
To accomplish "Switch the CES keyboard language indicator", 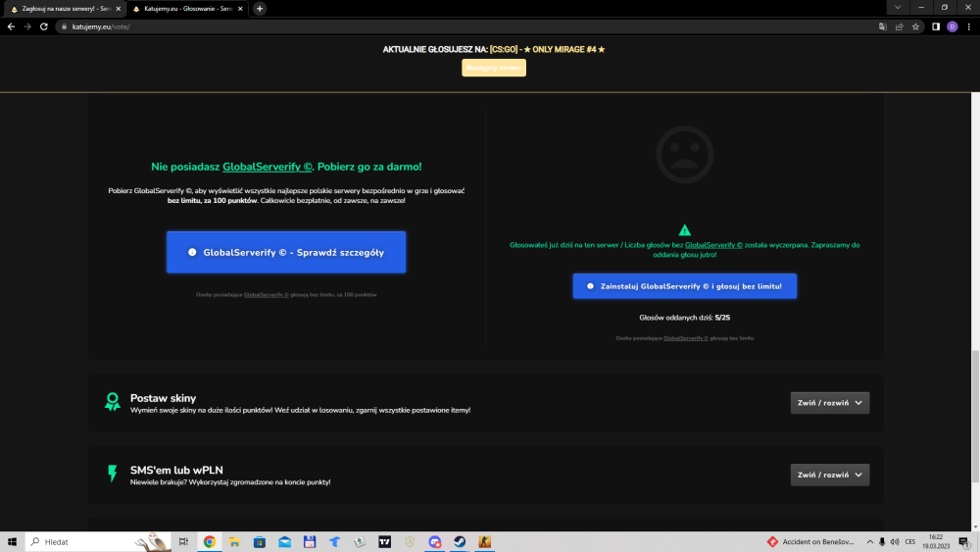I will 910,542.
